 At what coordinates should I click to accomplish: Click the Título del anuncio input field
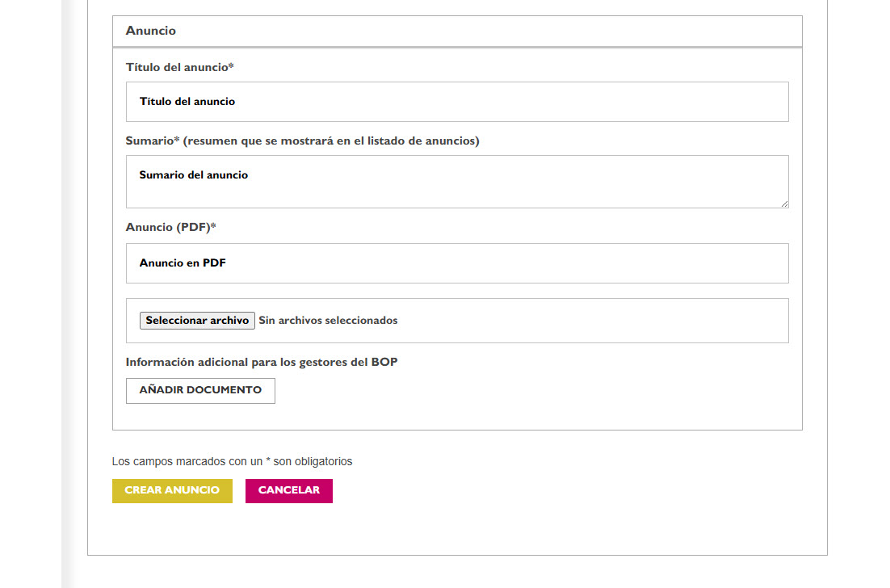point(457,102)
